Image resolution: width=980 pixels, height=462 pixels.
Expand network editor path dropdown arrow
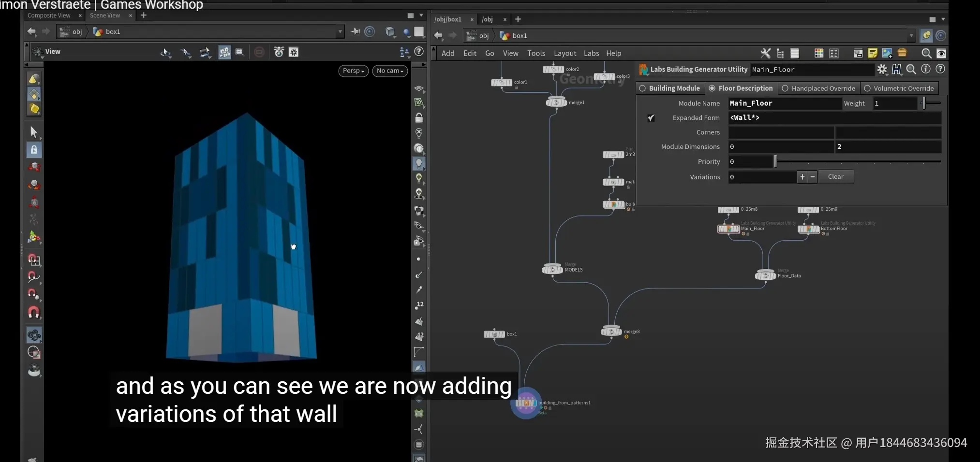911,35
